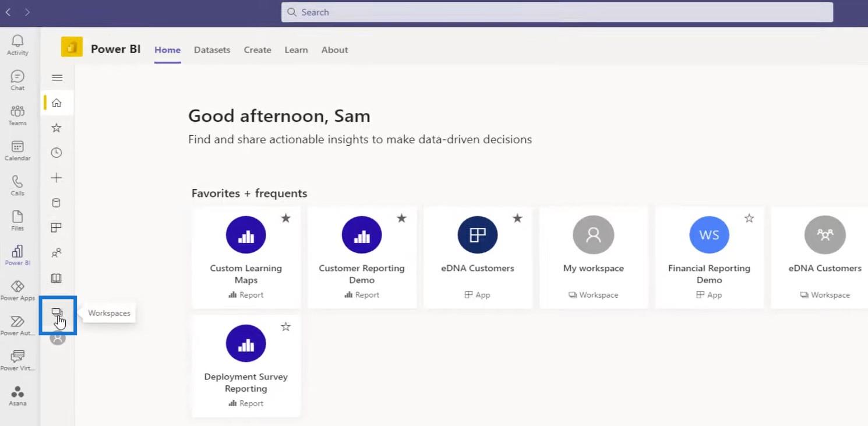This screenshot has height=426, width=868.
Task: Go forward with the right arrow
Action: (x=27, y=12)
